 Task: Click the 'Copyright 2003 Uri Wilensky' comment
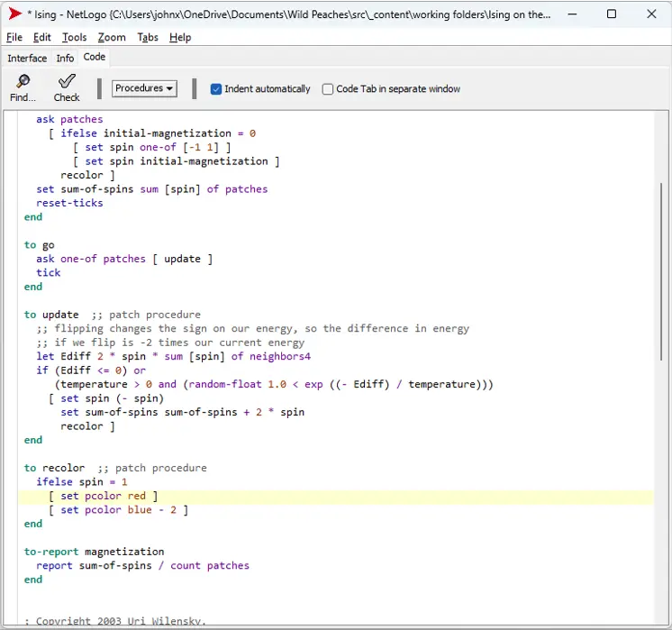click(115, 621)
